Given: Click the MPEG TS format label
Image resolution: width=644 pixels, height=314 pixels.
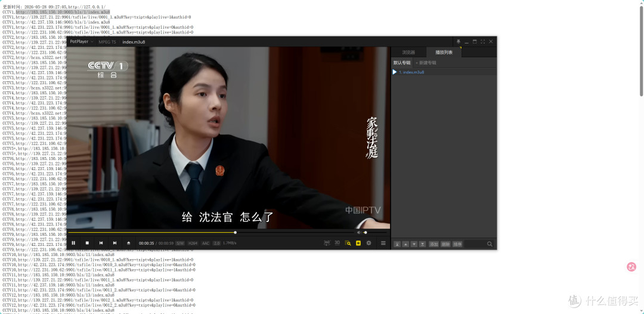Looking at the screenshot, I should 107,42.
